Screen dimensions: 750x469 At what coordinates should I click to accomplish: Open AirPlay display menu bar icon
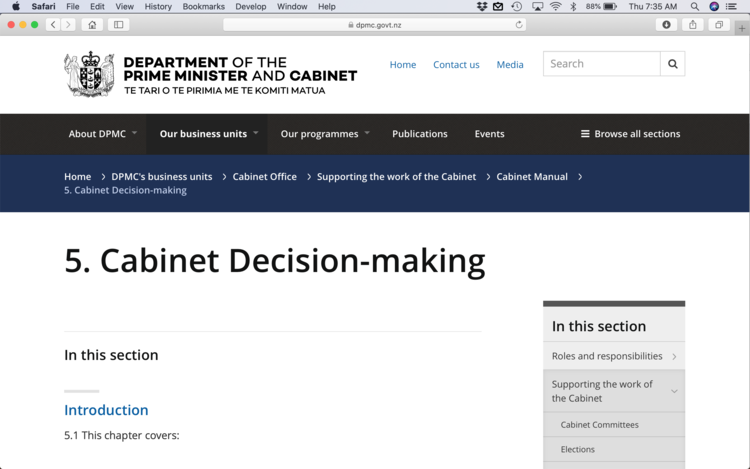[538, 7]
